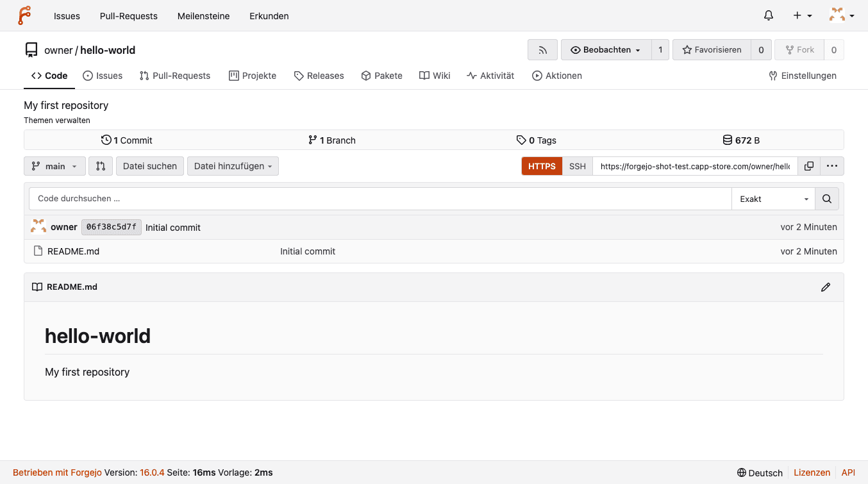The image size is (868, 484).
Task: Click the RSS feed button
Action: pyautogui.click(x=543, y=50)
